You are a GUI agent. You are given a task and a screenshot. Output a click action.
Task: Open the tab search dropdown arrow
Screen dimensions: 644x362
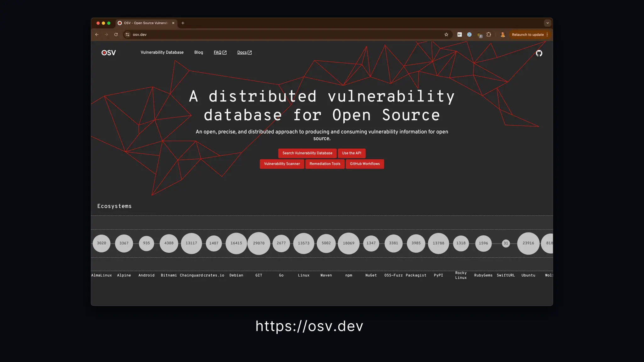tap(547, 23)
